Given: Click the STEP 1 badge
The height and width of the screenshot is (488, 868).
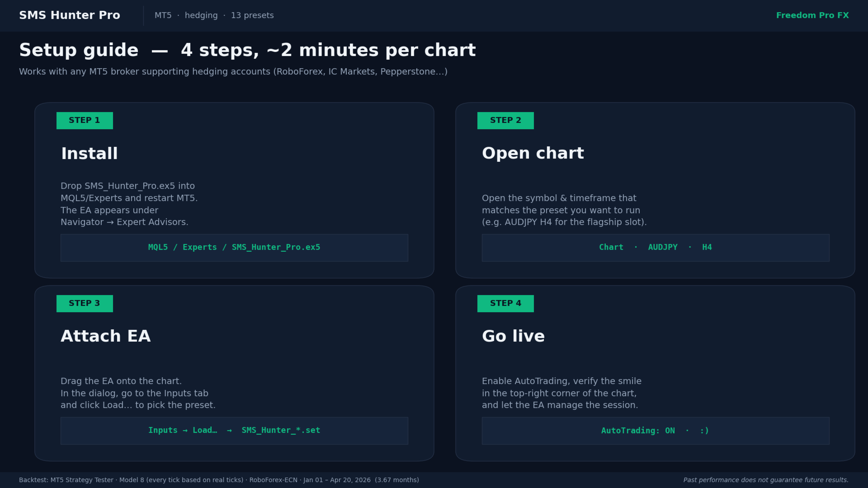Looking at the screenshot, I should pyautogui.click(x=85, y=121).
